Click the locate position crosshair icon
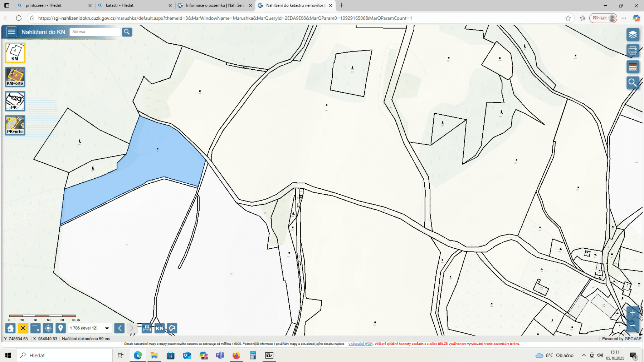Viewport: 644px width, 362px height. click(48, 328)
